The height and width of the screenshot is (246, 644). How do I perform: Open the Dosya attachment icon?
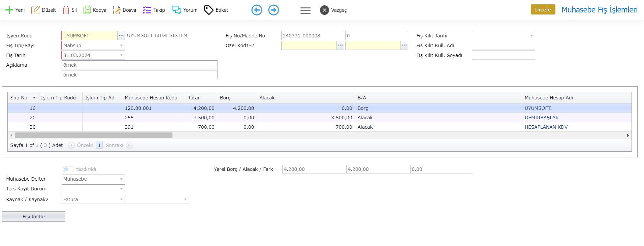click(117, 10)
